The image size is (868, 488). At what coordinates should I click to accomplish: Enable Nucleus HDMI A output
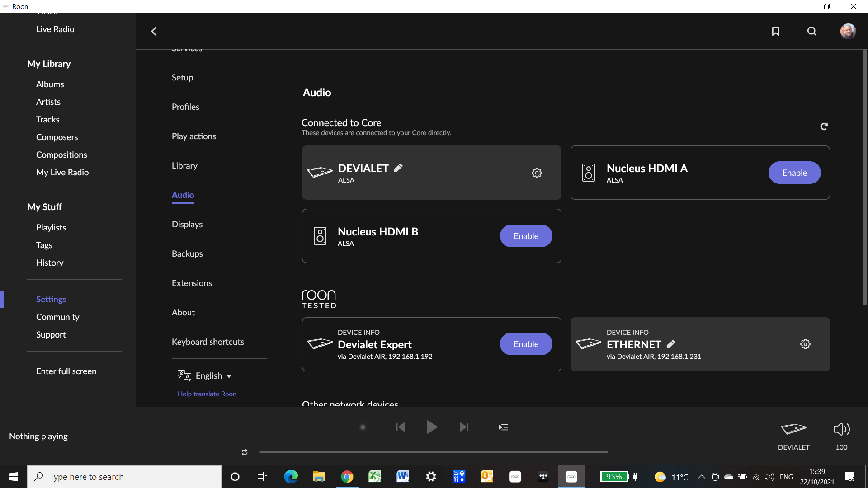(x=794, y=173)
